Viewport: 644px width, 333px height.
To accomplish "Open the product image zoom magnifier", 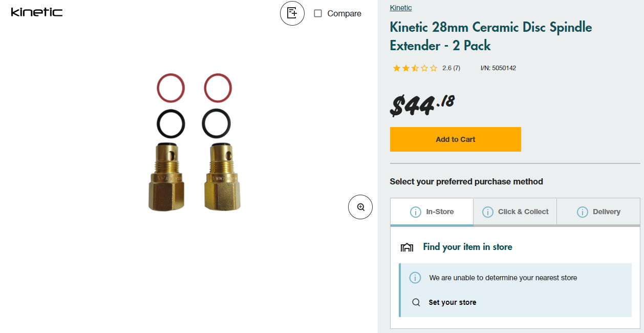I will point(360,206).
